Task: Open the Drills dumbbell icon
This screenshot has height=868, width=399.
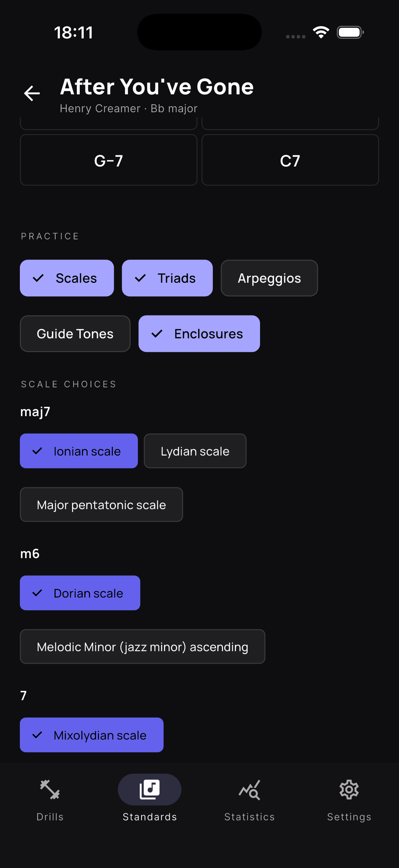Action: tap(50, 789)
